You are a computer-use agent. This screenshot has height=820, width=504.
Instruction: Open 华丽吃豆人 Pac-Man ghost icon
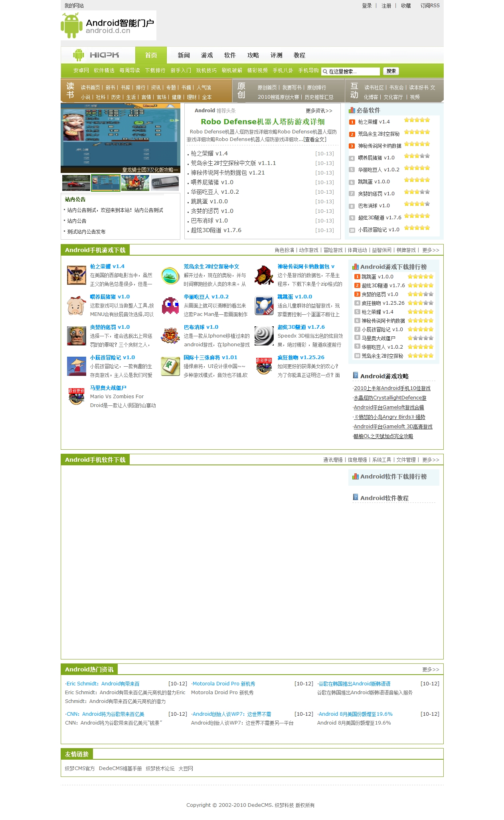[x=170, y=306]
